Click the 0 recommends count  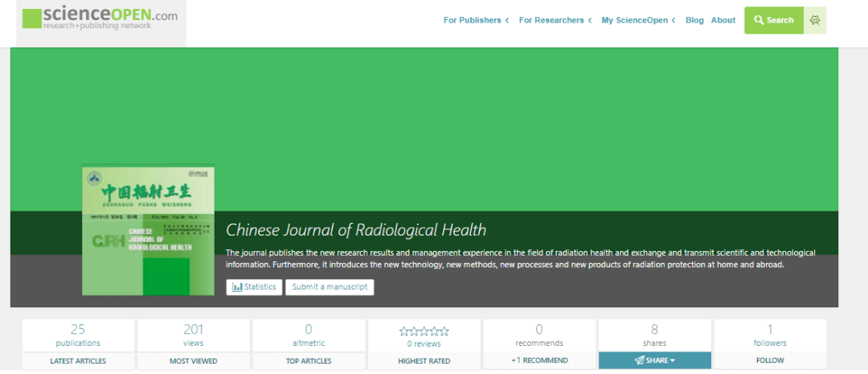[x=539, y=335]
